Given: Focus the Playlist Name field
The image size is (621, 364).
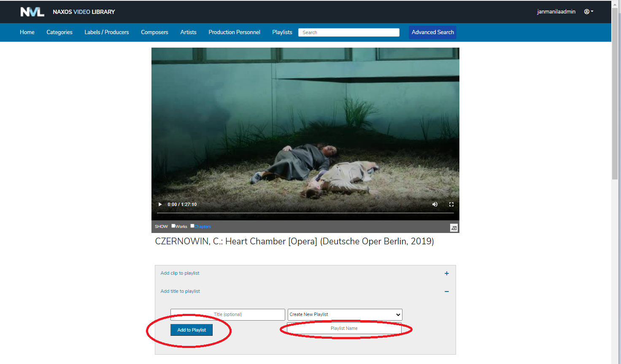Looking at the screenshot, I should 344,329.
